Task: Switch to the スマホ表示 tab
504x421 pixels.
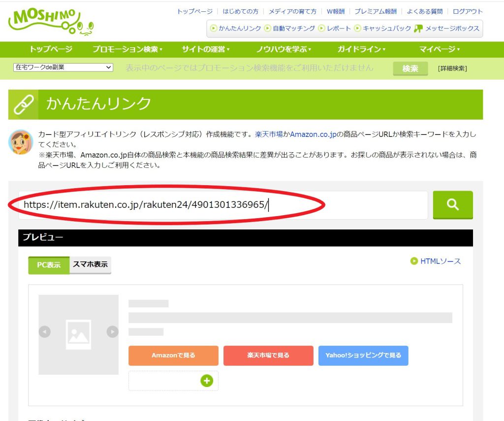Action: [91, 265]
